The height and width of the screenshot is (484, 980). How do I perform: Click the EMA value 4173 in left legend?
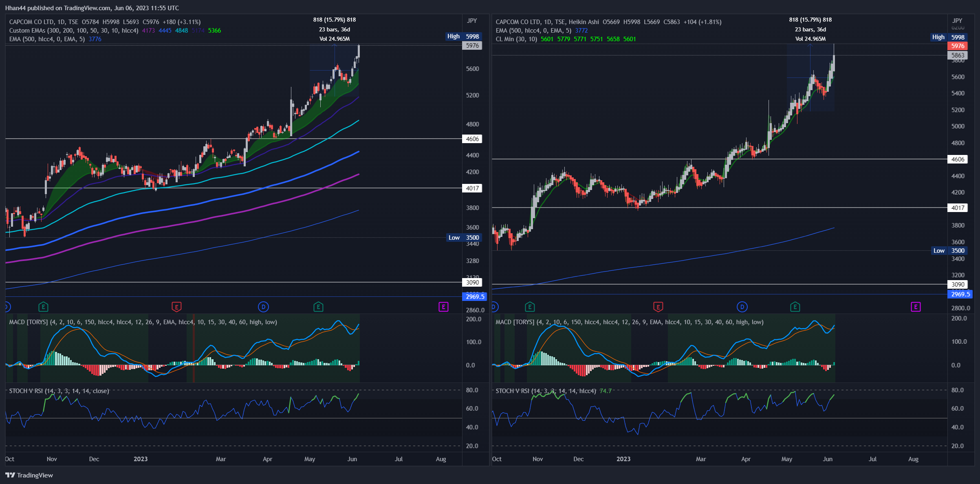[x=148, y=31]
